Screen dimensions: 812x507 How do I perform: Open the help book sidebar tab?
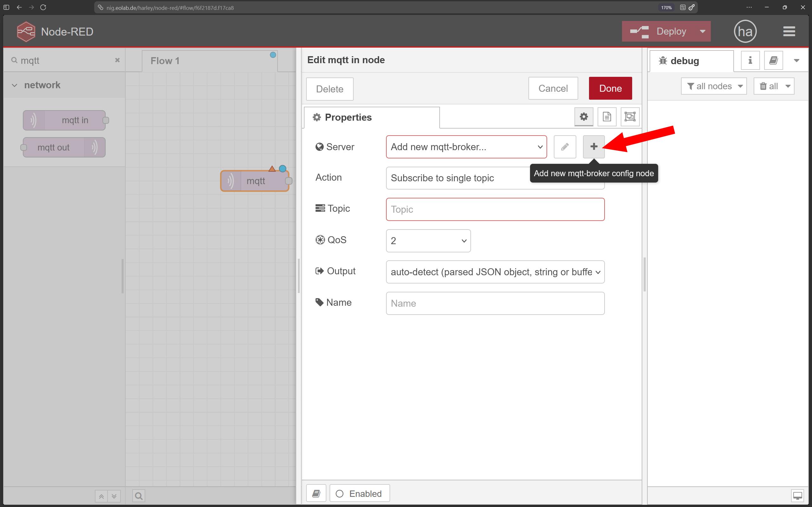coord(773,60)
